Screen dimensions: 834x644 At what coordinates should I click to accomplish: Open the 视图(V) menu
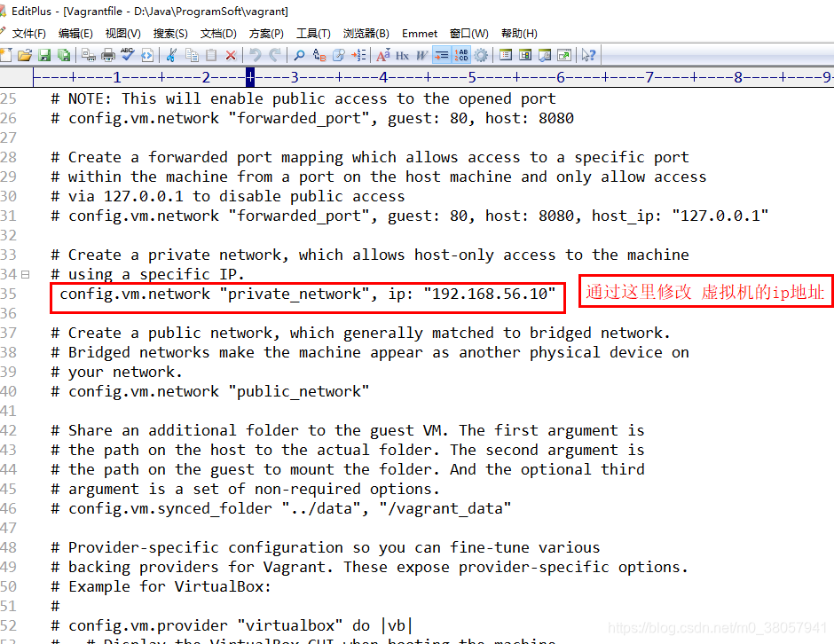122,34
